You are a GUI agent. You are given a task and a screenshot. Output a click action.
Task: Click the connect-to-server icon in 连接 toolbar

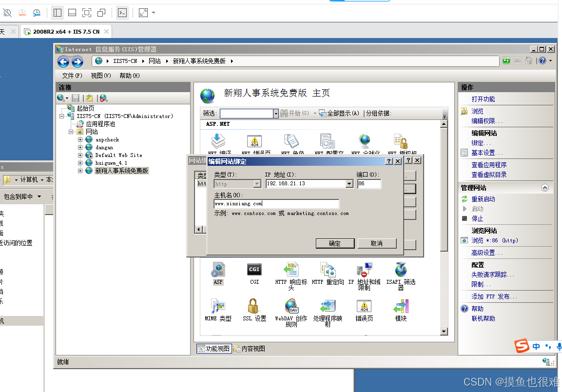tap(61, 98)
